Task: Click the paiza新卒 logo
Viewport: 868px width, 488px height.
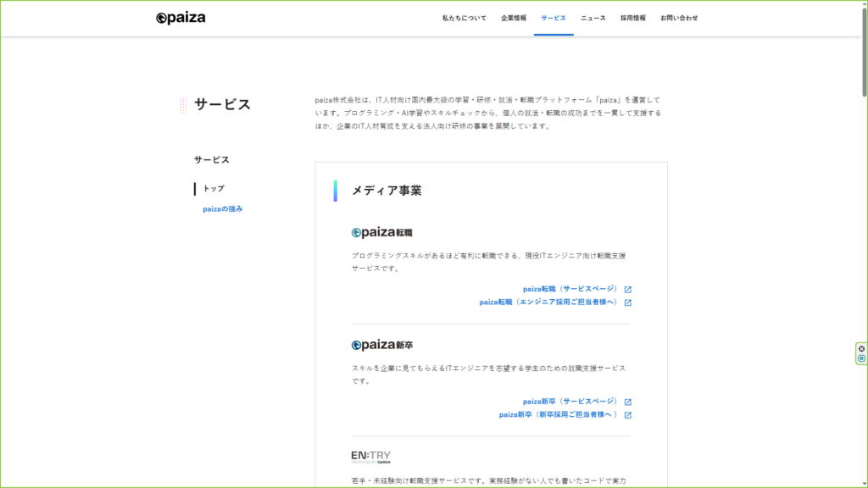Action: click(382, 345)
